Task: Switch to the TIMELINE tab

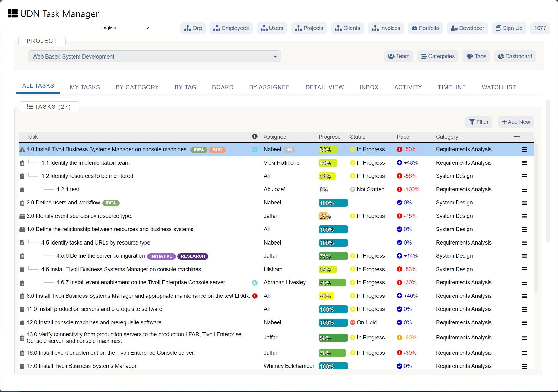Action: point(452,87)
